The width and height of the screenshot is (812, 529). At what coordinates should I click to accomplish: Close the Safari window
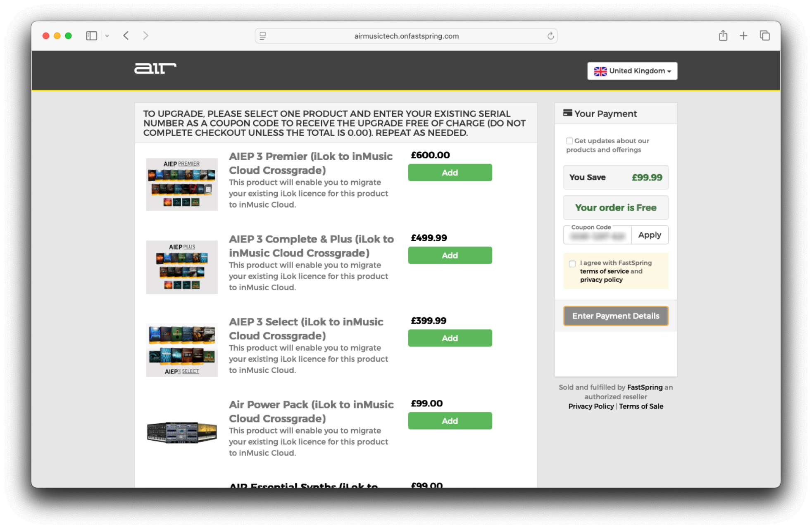[x=46, y=36]
